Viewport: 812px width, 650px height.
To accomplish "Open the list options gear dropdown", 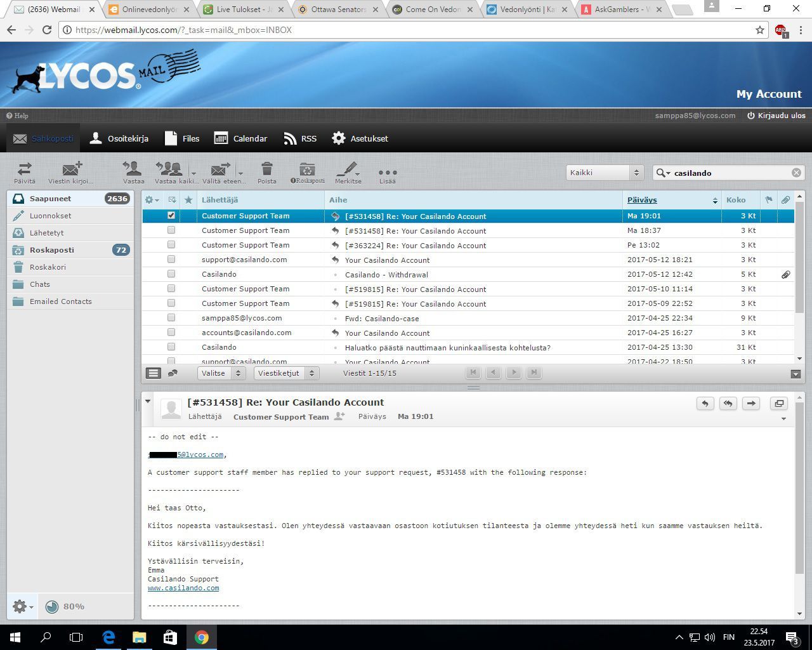I will point(152,200).
